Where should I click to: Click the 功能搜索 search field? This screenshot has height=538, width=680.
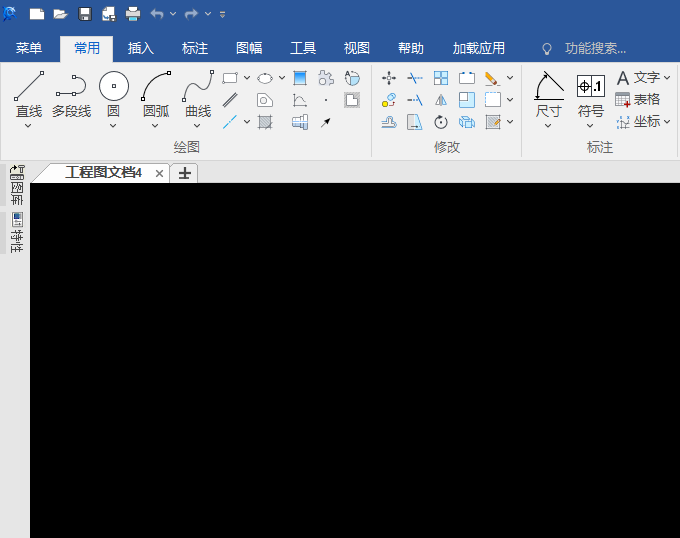[x=595, y=49]
